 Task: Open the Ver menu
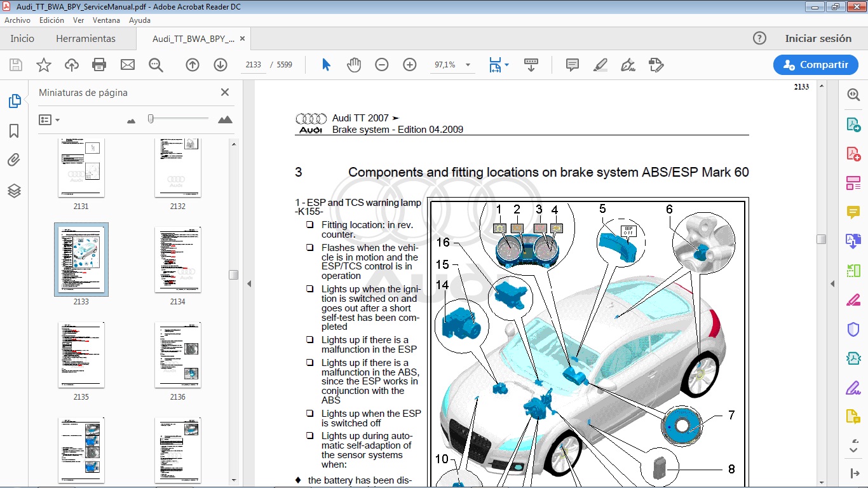tap(78, 20)
